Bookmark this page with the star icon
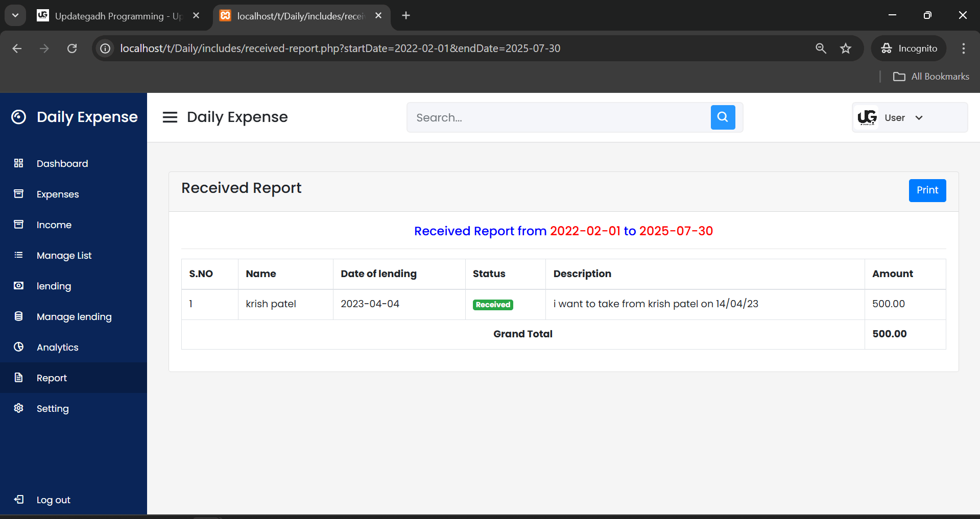980x519 pixels. coord(846,48)
